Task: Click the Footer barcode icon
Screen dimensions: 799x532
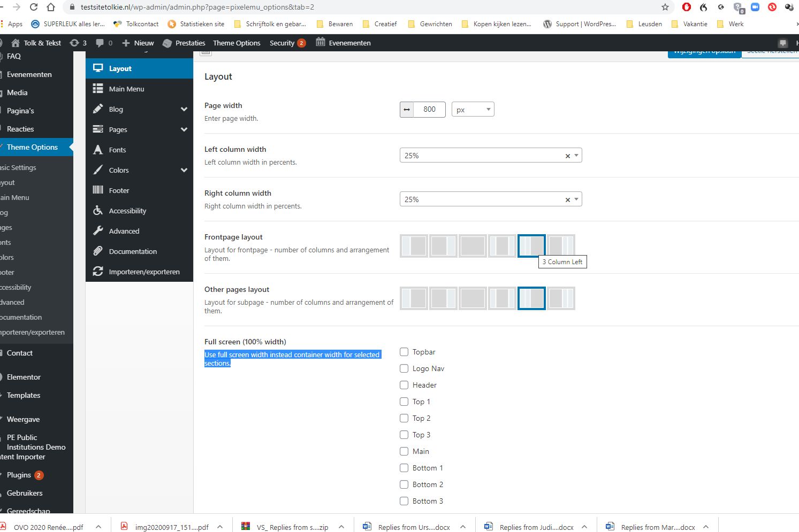Action: coord(98,190)
